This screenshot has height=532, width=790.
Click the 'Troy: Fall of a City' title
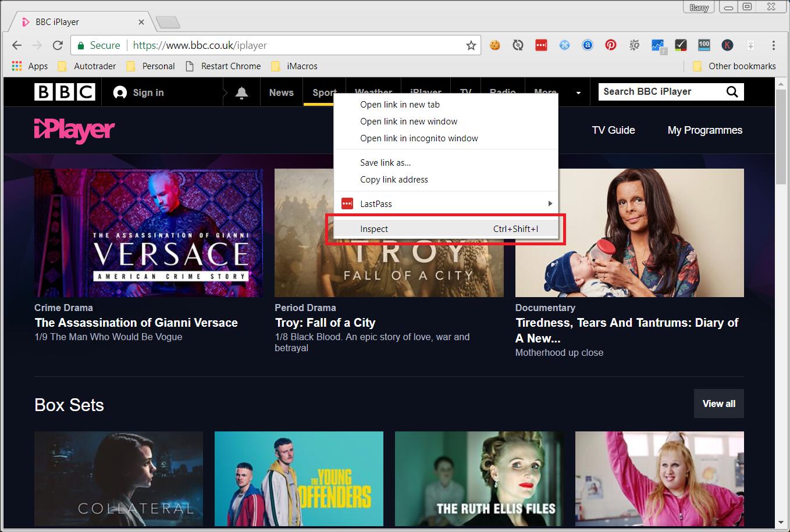point(325,323)
